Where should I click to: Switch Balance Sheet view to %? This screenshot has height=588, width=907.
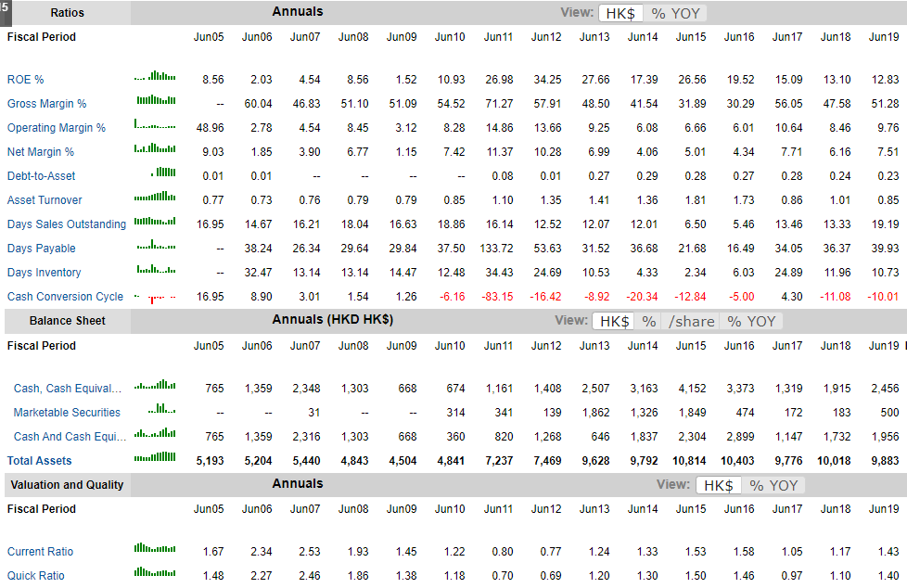click(649, 321)
